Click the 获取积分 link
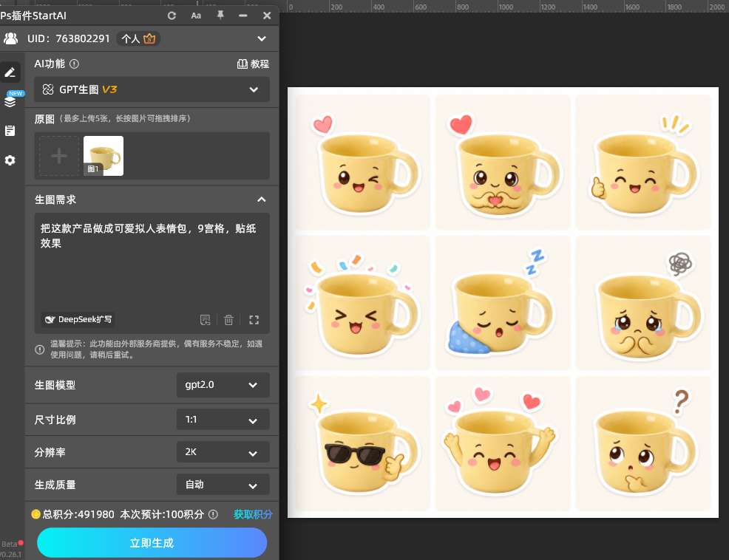 point(253,514)
